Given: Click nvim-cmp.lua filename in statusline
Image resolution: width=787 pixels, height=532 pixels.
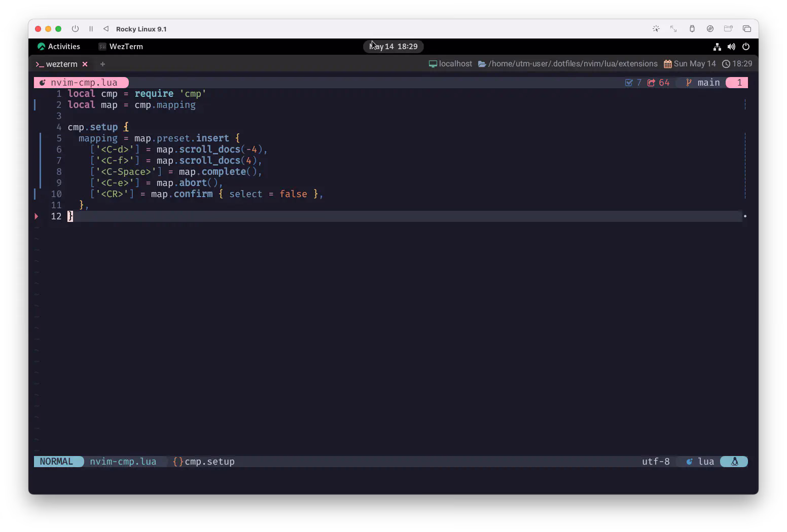Looking at the screenshot, I should [123, 462].
